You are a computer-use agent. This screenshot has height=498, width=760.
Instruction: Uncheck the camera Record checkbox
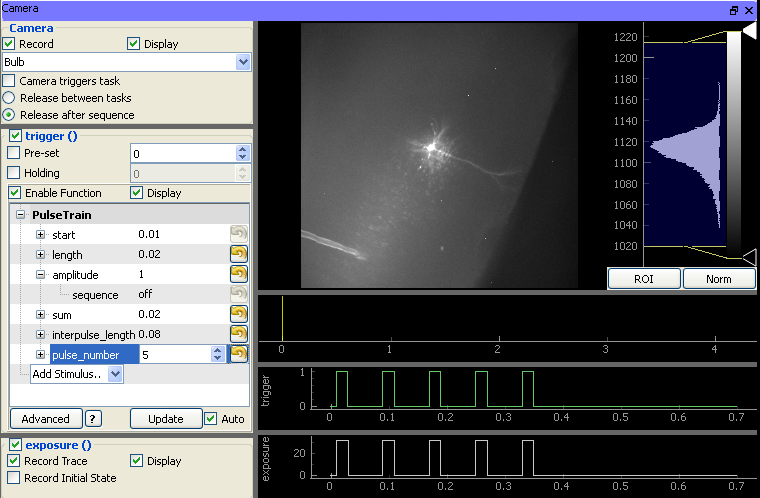9,44
